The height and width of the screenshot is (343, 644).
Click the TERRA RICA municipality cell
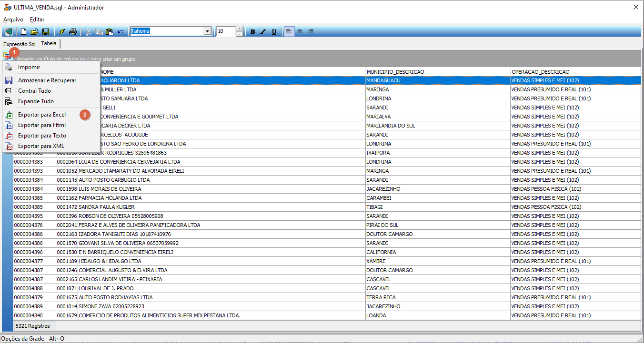tap(437, 298)
